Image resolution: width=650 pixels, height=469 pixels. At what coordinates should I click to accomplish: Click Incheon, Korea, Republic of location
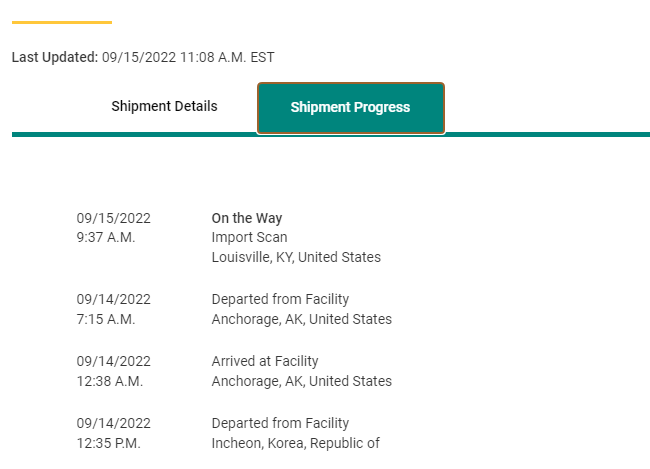click(295, 443)
